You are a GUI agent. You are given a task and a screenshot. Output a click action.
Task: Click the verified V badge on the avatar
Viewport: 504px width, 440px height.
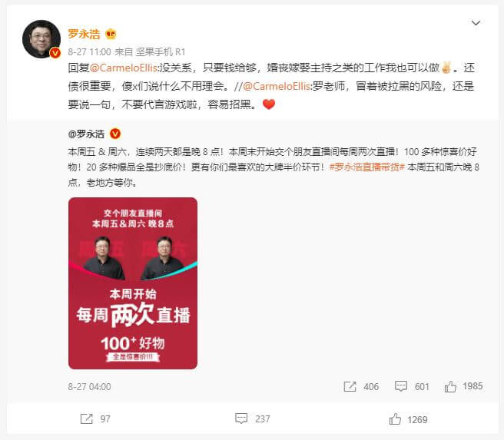point(55,52)
